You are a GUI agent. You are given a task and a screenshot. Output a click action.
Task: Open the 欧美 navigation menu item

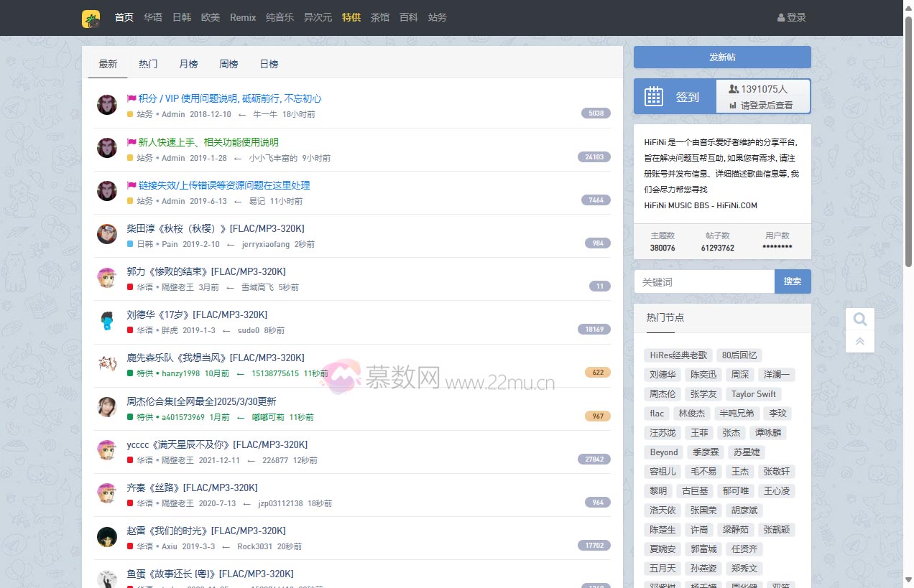pos(210,17)
